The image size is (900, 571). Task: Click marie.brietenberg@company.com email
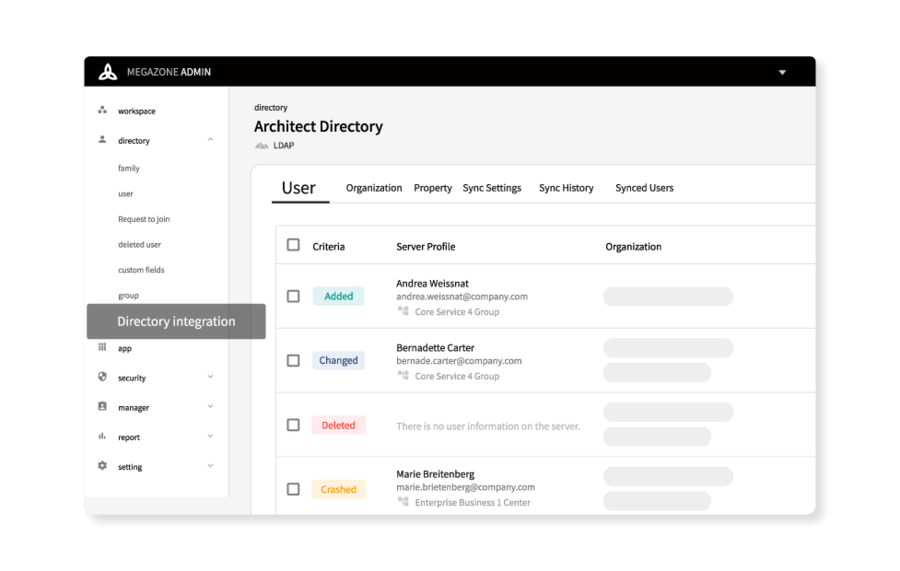pos(465,487)
